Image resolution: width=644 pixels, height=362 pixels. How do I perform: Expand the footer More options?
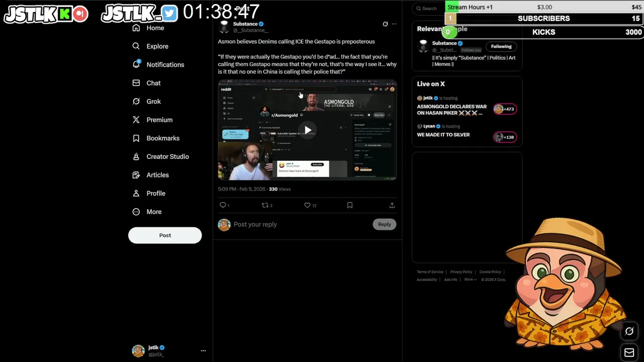coord(470,280)
